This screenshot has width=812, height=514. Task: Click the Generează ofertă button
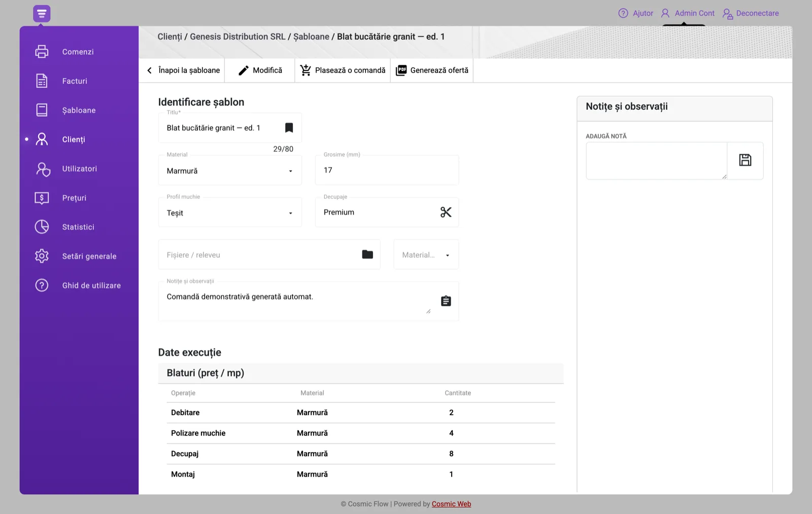point(432,70)
